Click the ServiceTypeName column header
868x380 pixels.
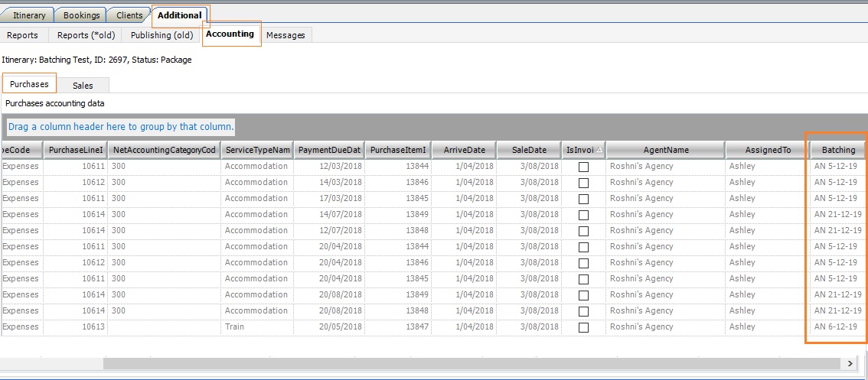click(x=257, y=150)
